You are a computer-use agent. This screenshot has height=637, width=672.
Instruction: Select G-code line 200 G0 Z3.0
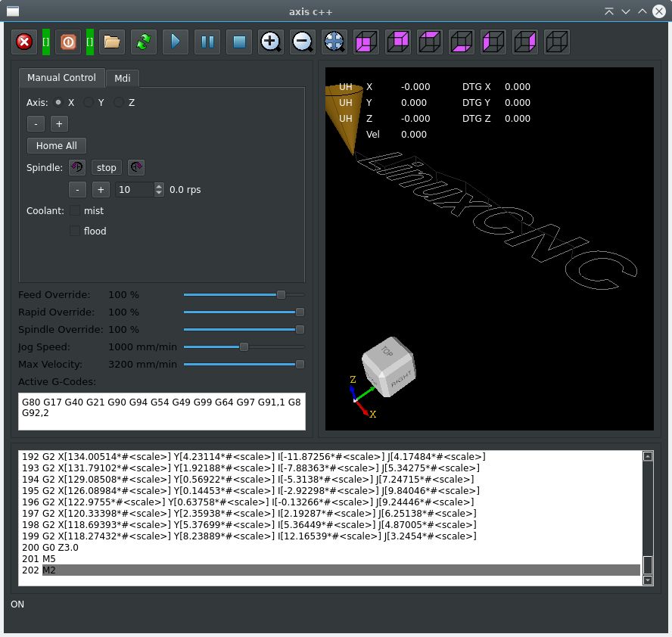pyautogui.click(x=330, y=547)
